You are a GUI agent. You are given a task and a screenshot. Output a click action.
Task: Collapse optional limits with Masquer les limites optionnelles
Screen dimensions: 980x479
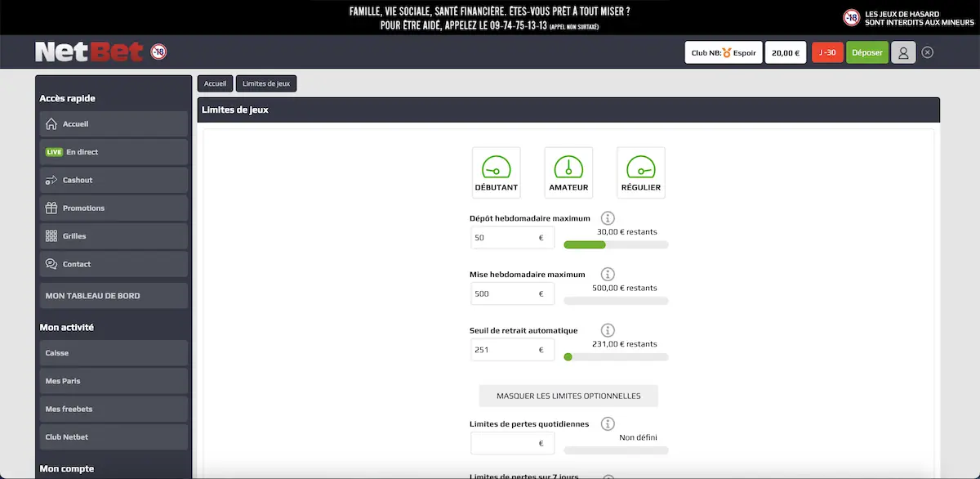pos(568,396)
